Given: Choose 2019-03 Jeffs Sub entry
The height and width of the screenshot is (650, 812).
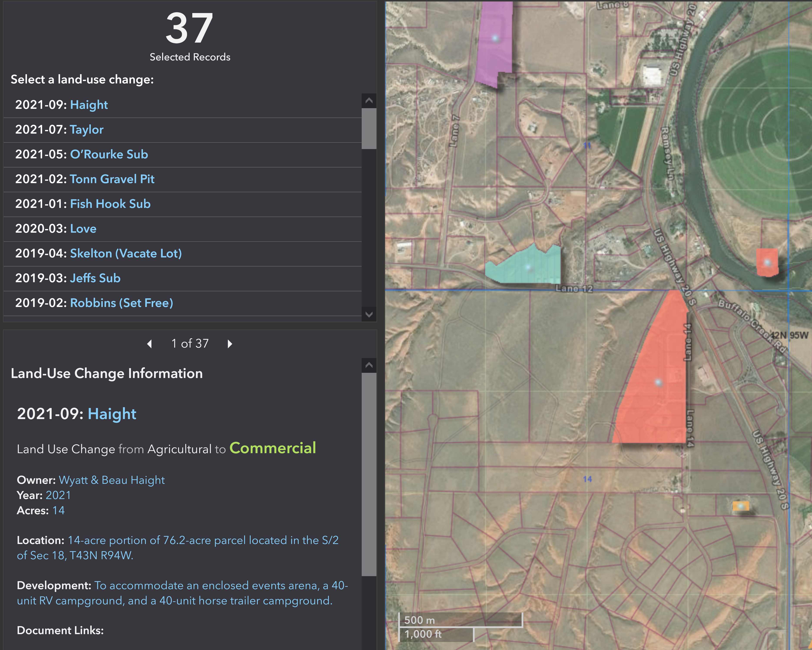Looking at the screenshot, I should click(x=95, y=278).
